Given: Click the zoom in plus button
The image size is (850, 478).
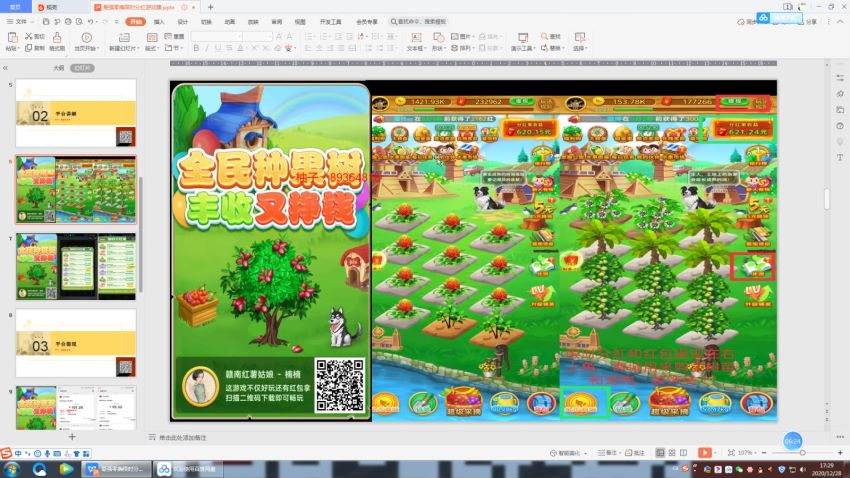Looking at the screenshot, I should (840, 453).
